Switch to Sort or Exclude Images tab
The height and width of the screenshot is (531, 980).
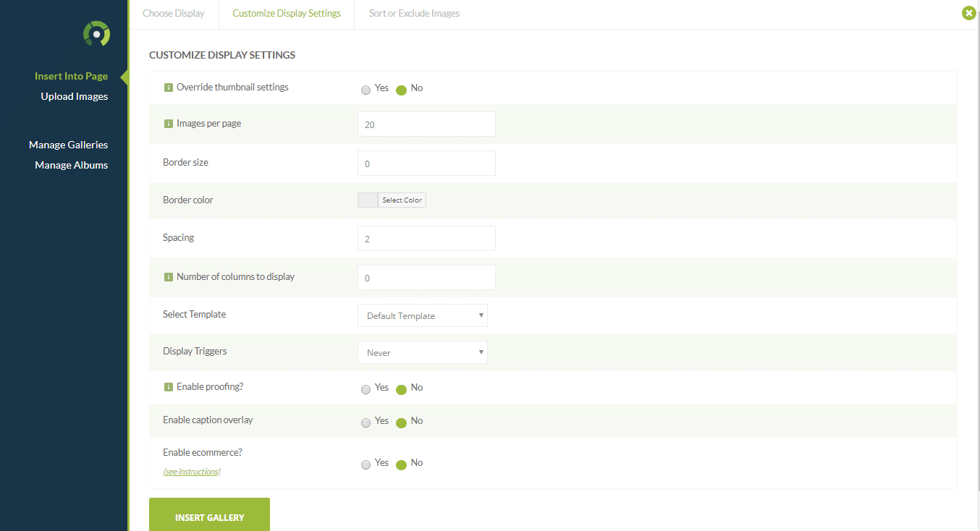[x=414, y=14]
